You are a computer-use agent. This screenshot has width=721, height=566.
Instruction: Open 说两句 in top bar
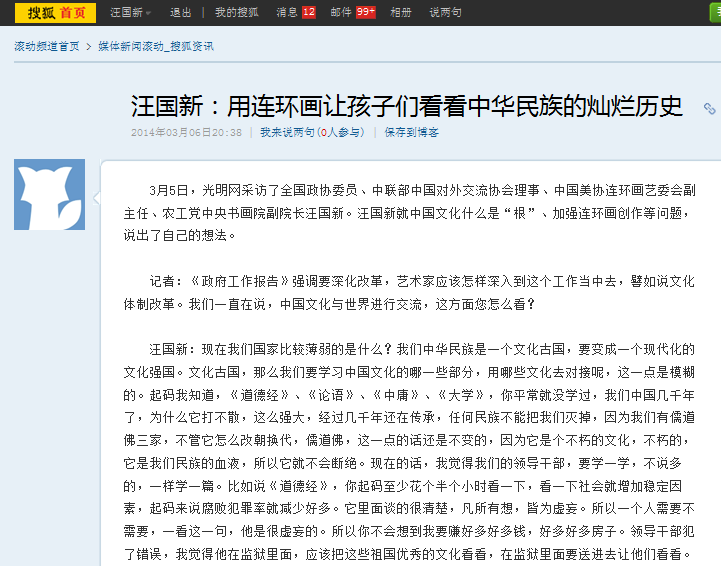click(445, 12)
